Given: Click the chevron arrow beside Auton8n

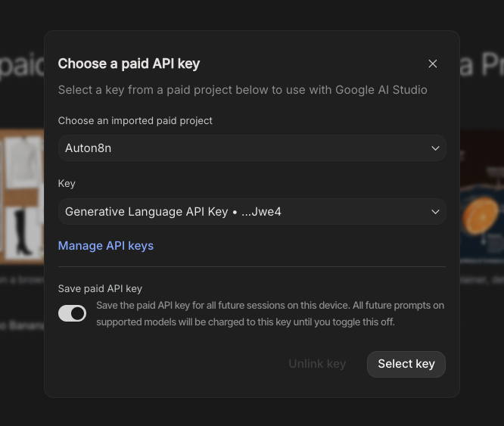Looking at the screenshot, I should click(x=435, y=148).
